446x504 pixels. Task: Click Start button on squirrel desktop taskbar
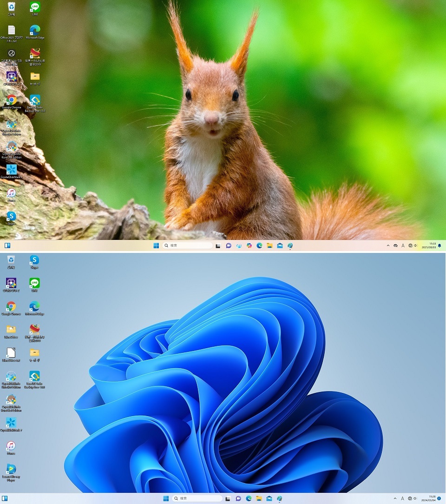(157, 245)
